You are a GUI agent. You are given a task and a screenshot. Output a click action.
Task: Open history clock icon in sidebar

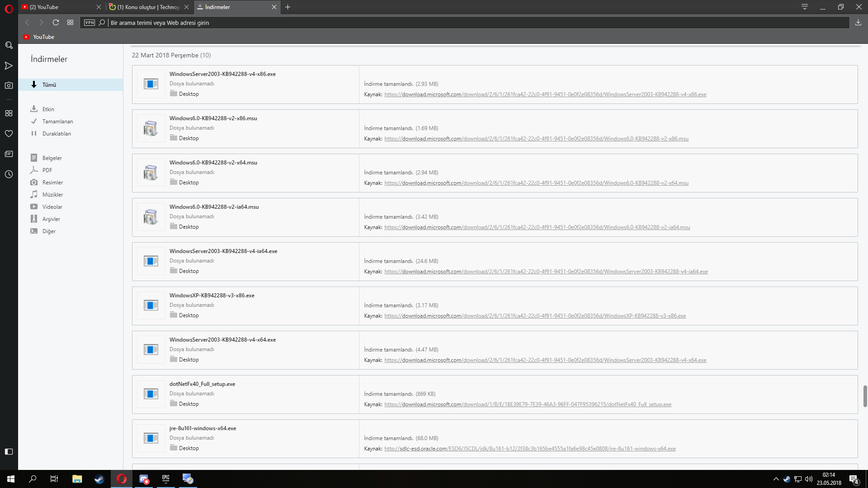(9, 174)
